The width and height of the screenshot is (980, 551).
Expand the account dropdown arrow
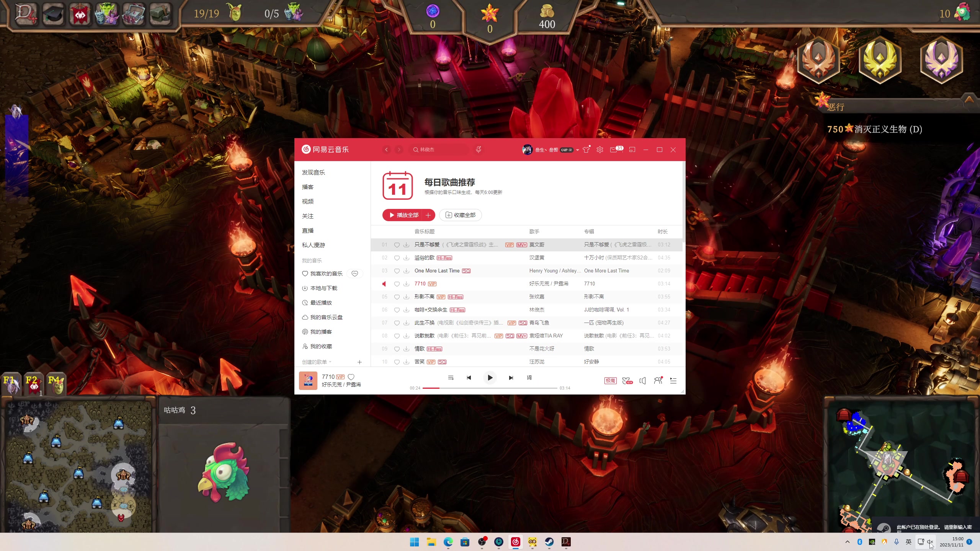pyautogui.click(x=577, y=150)
